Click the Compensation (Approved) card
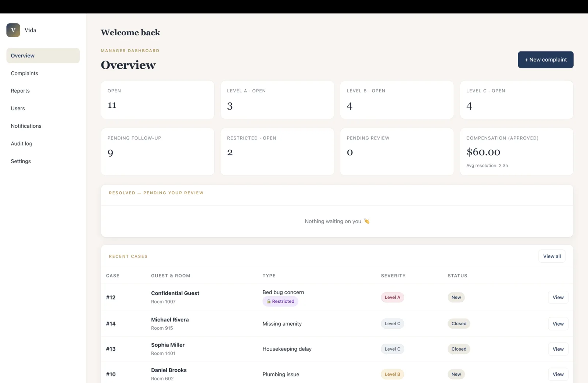 click(x=516, y=152)
